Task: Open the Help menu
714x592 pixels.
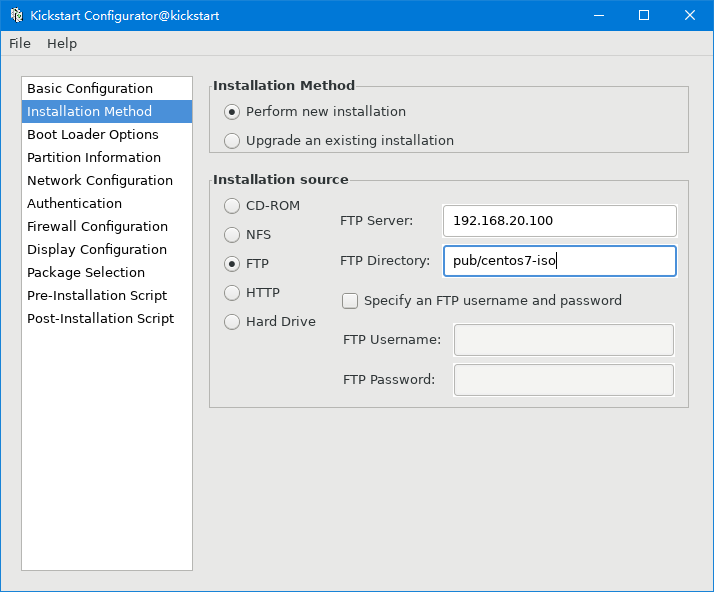Action: click(62, 44)
